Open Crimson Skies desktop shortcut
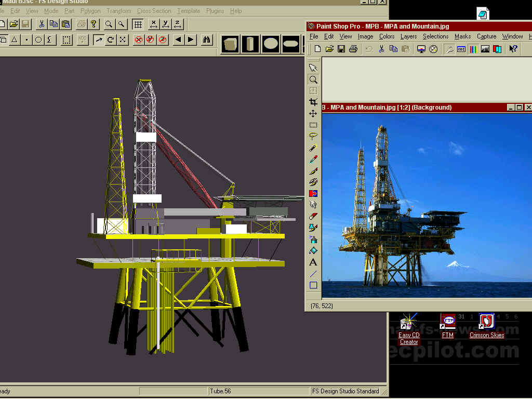This screenshot has width=532, height=399. click(486, 326)
